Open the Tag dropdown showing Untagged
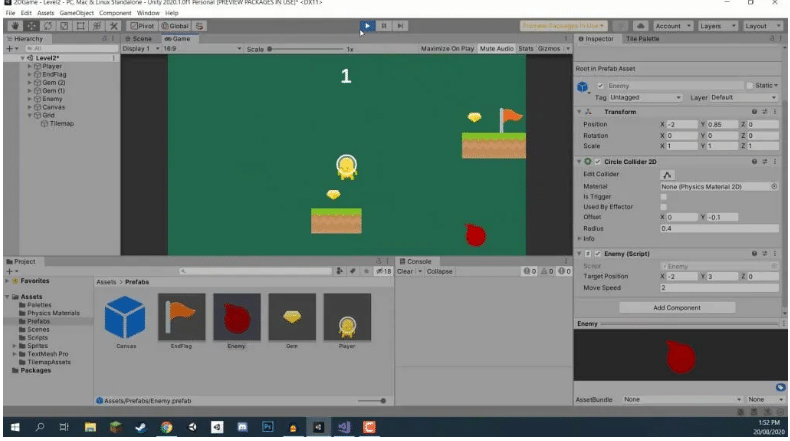The image size is (790, 441). pos(650,97)
